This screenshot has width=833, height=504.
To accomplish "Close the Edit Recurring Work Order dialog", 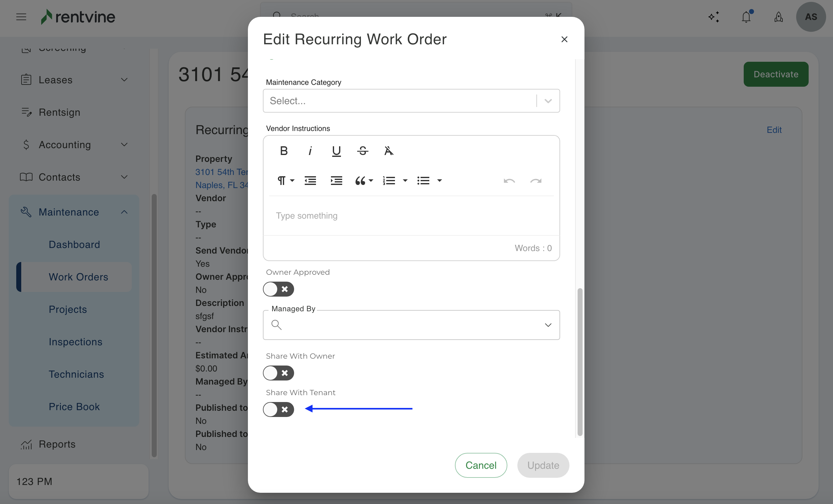I will [564, 39].
